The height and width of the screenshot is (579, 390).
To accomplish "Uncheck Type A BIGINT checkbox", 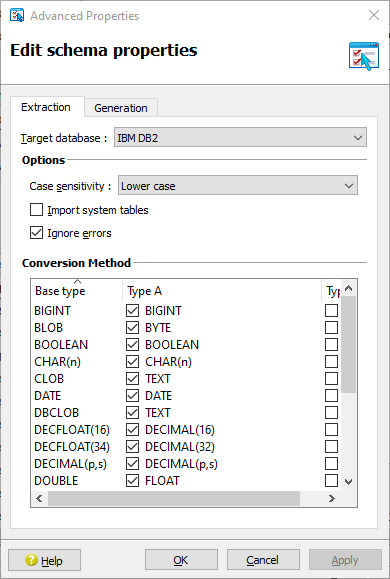I will (x=132, y=311).
